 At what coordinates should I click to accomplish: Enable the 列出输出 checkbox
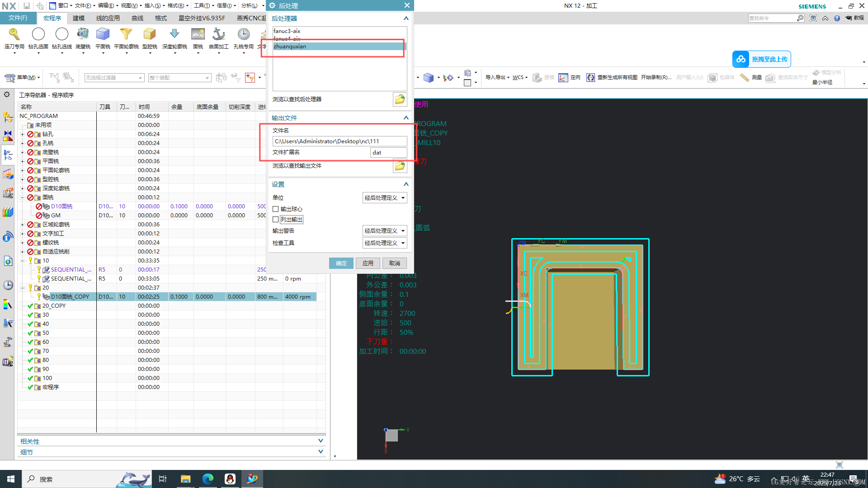[x=275, y=220]
